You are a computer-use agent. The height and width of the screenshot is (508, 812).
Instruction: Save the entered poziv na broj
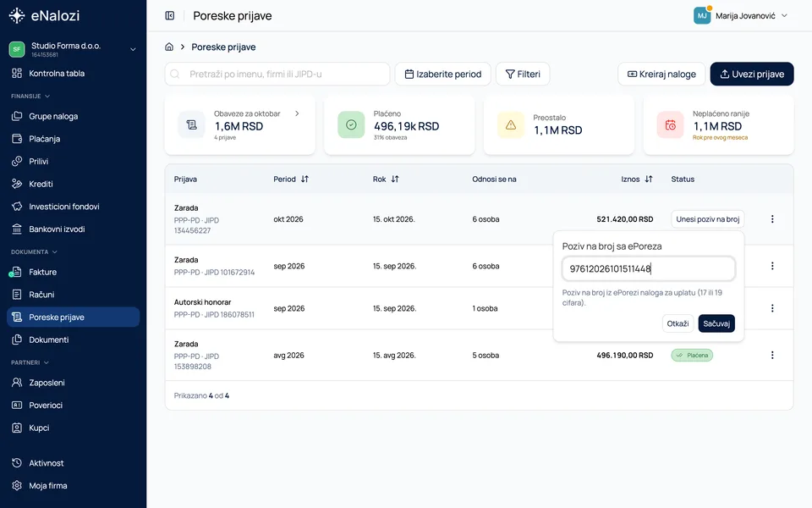tap(716, 323)
